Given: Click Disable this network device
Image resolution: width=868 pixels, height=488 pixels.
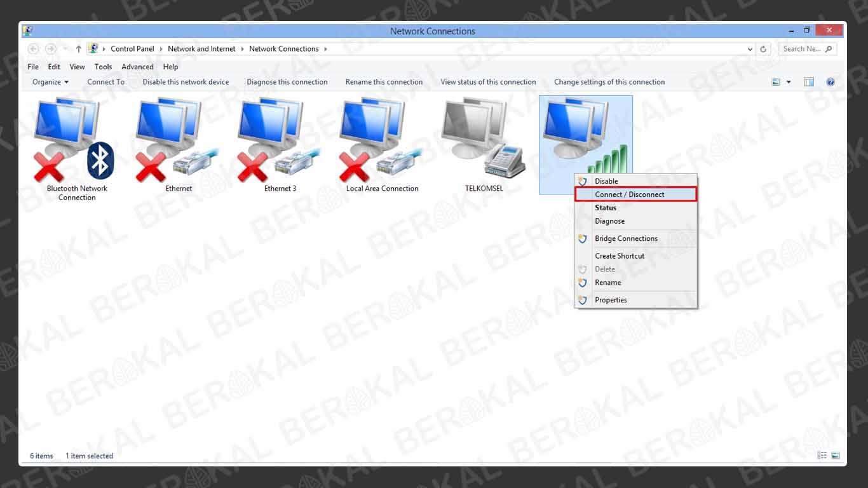Looking at the screenshot, I should (x=186, y=82).
